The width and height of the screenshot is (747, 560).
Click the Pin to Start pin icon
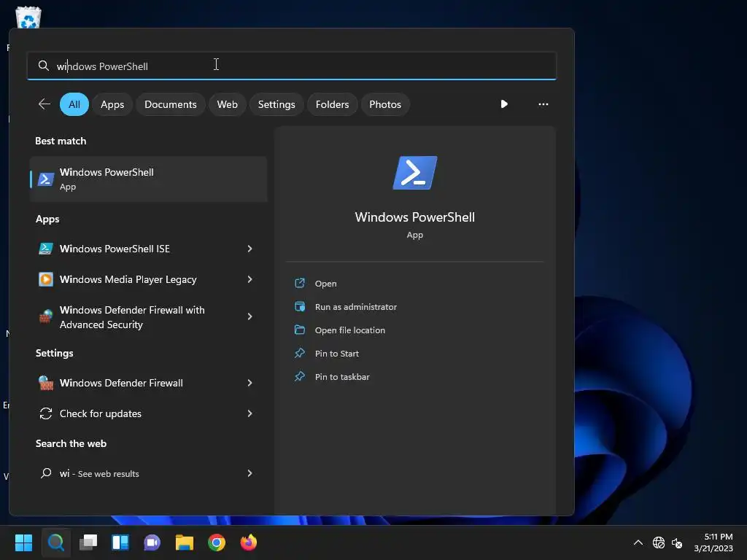click(300, 353)
